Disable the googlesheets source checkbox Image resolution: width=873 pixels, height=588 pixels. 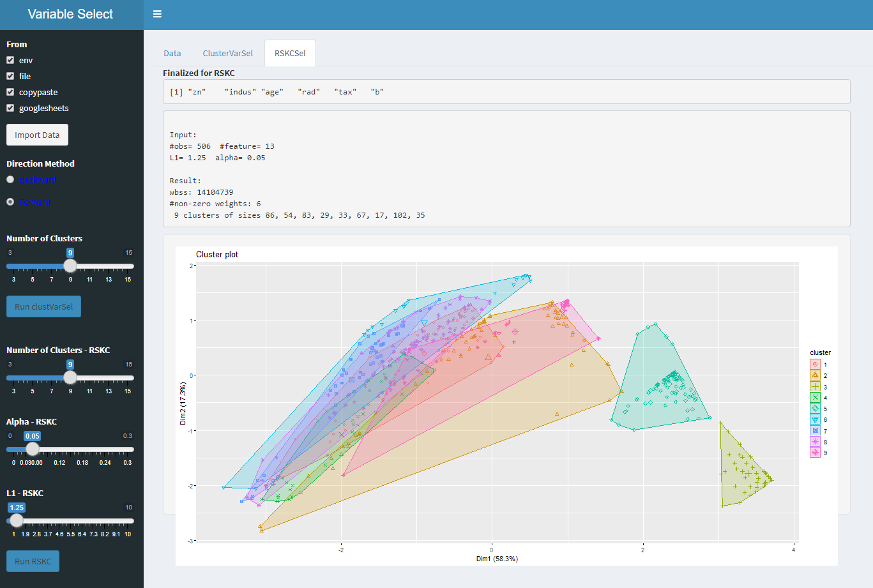coord(10,108)
